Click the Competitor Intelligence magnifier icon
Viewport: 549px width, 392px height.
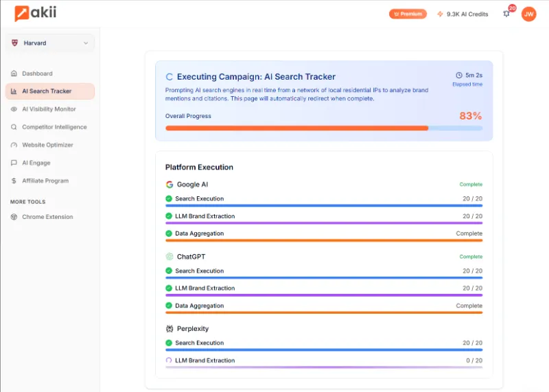pos(14,127)
